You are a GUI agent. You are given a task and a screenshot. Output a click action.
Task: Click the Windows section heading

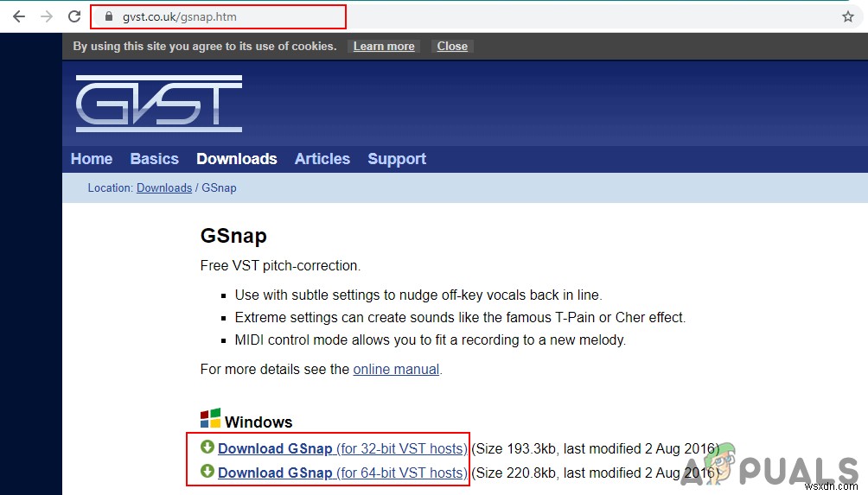click(x=258, y=422)
